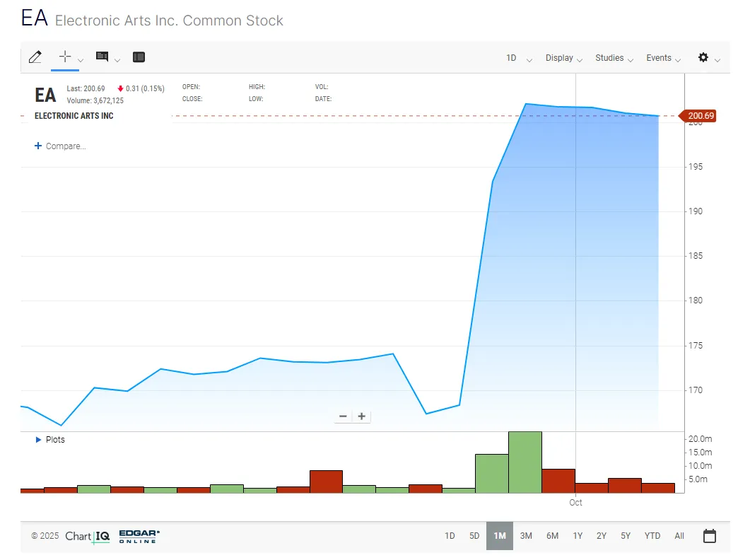Click the 0.31 (0.15%) change value

[x=145, y=88]
